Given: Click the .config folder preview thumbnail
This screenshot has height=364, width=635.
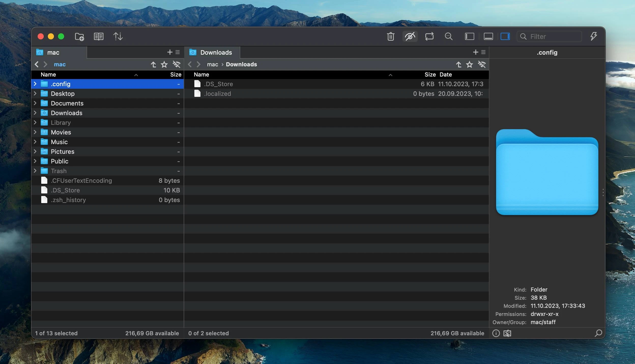Looking at the screenshot, I should (x=547, y=172).
